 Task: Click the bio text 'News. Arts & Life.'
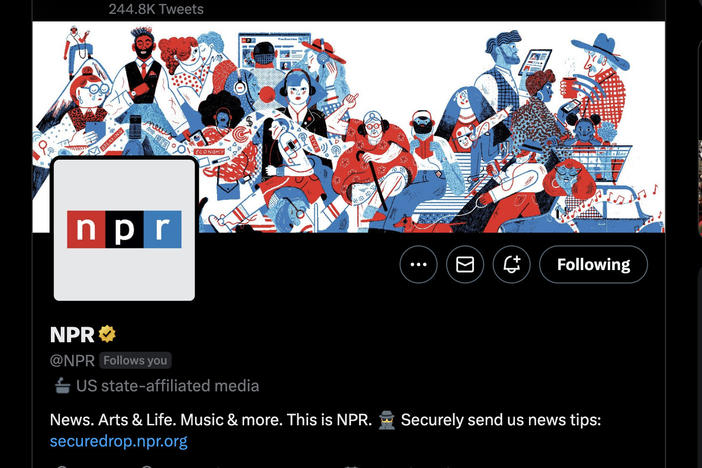click(x=112, y=420)
